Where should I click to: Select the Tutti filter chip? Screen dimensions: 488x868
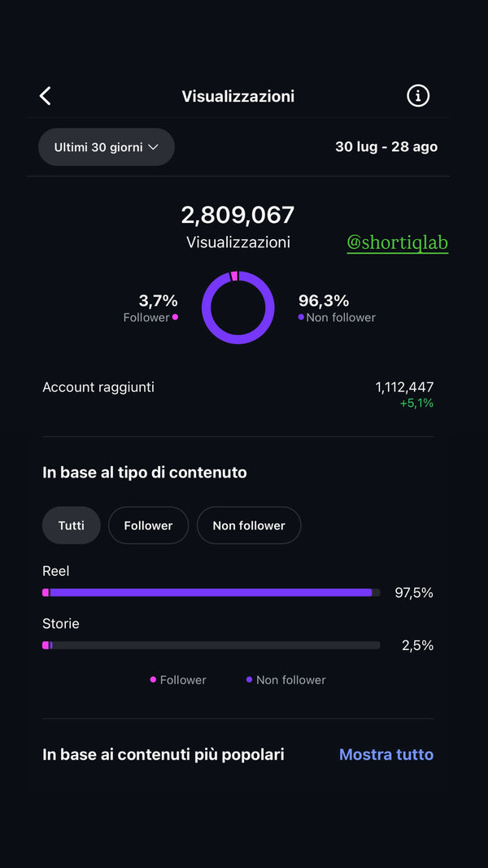[71, 526]
